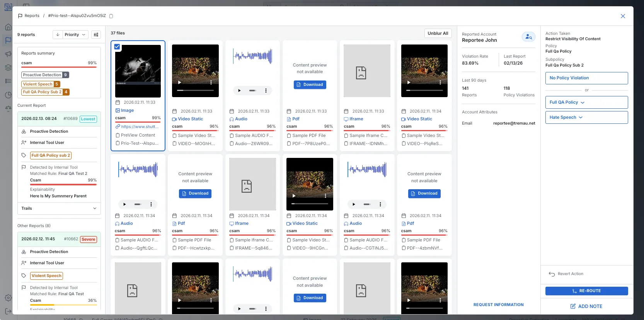The image size is (644, 320).
Task: Open the options menu on the VIDEO--MOGhH player
Action: coord(211,82)
